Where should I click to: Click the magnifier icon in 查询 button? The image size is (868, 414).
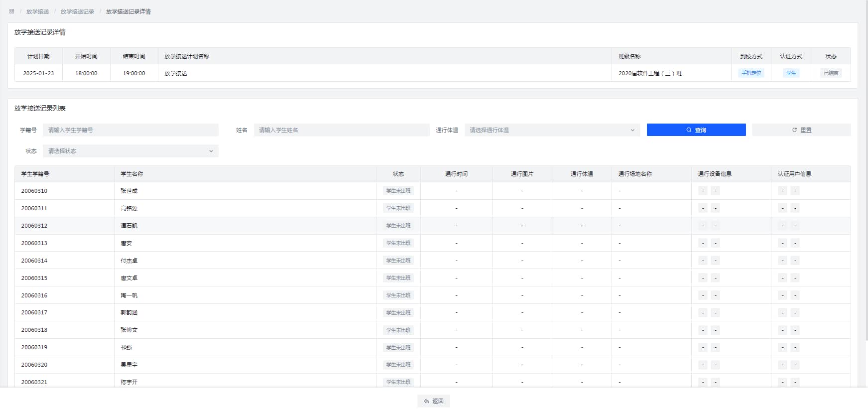pos(689,130)
